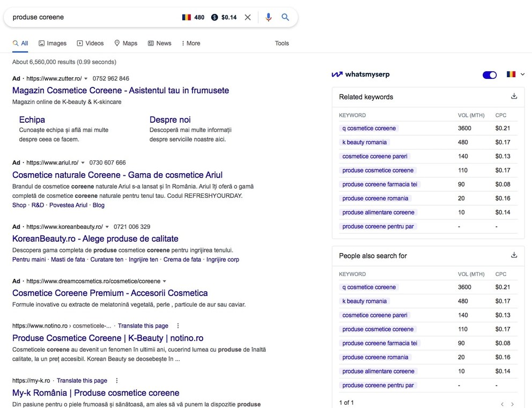
Task: Click the voice search microphone icon
Action: pos(269,17)
